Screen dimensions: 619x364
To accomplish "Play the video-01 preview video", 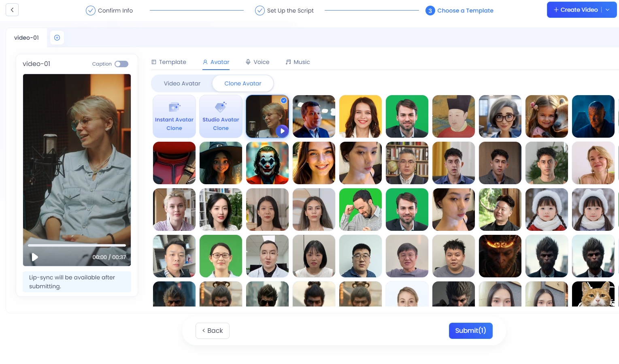I will tap(35, 257).
